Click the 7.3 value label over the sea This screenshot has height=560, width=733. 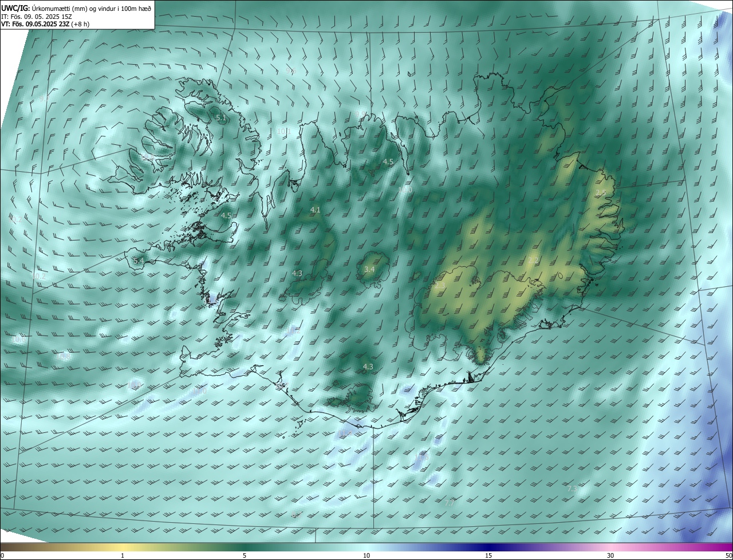pyautogui.click(x=572, y=488)
